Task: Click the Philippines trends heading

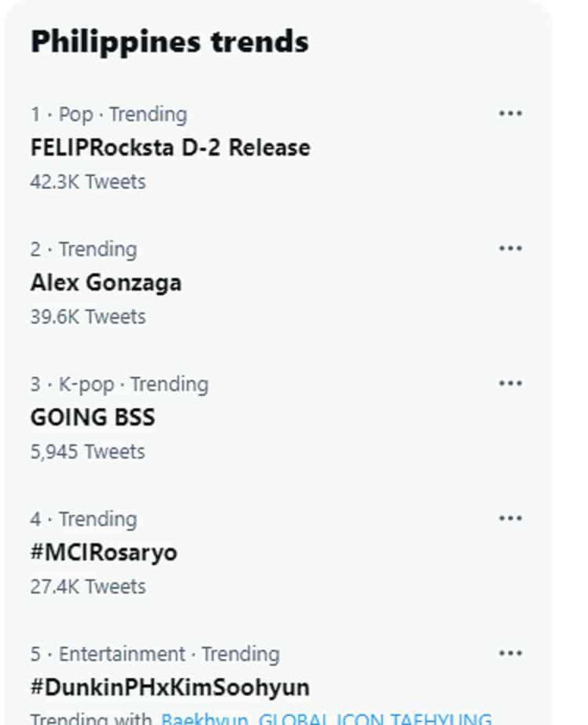Action: pos(169,42)
